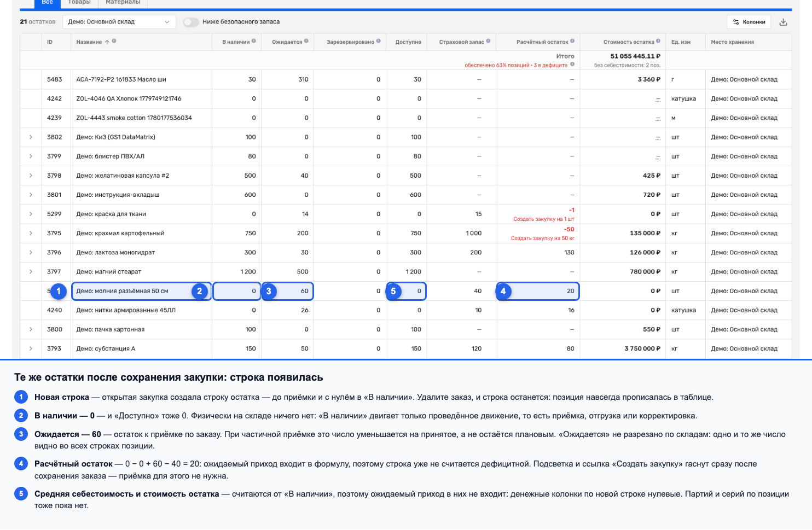Expand row Демо: крахмал картофельный
This screenshot has height=530, width=812.
point(31,234)
